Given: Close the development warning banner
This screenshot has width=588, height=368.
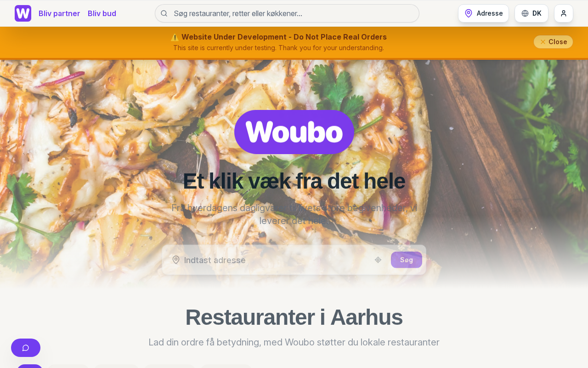Looking at the screenshot, I should (553, 42).
